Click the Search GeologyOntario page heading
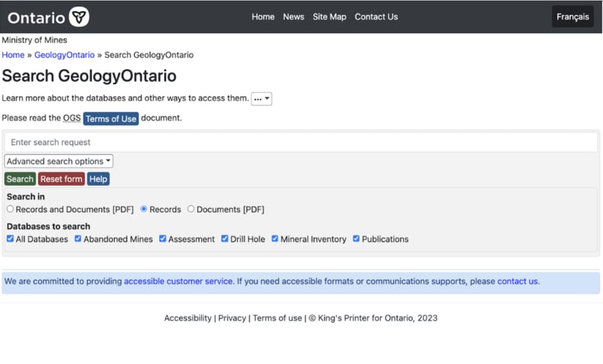This screenshot has width=603, height=364. pos(90,76)
